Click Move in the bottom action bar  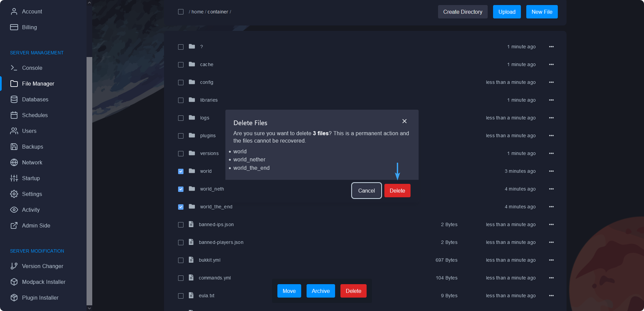pos(289,291)
